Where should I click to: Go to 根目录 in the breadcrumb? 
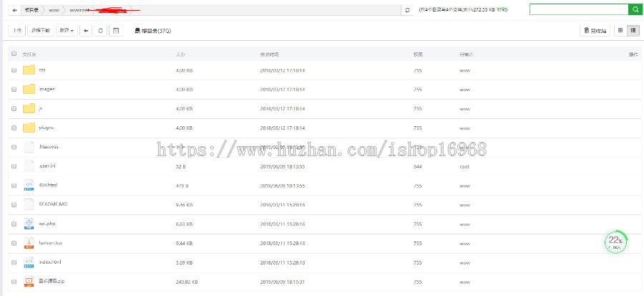coord(31,10)
